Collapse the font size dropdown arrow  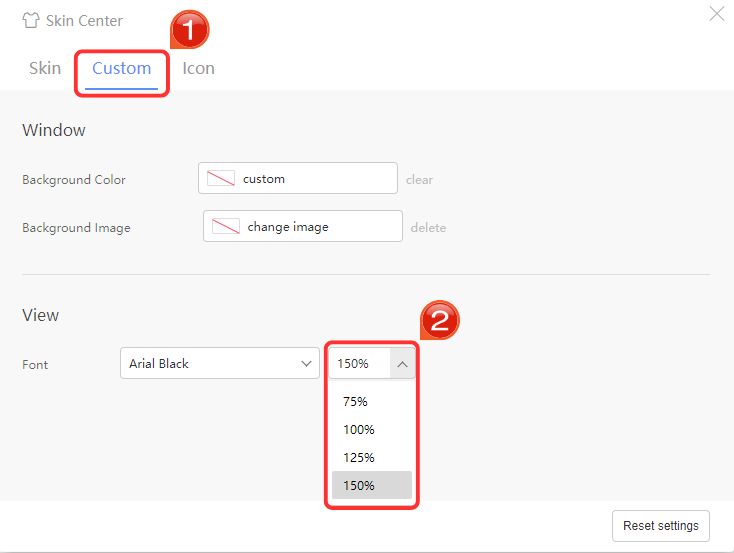point(402,364)
